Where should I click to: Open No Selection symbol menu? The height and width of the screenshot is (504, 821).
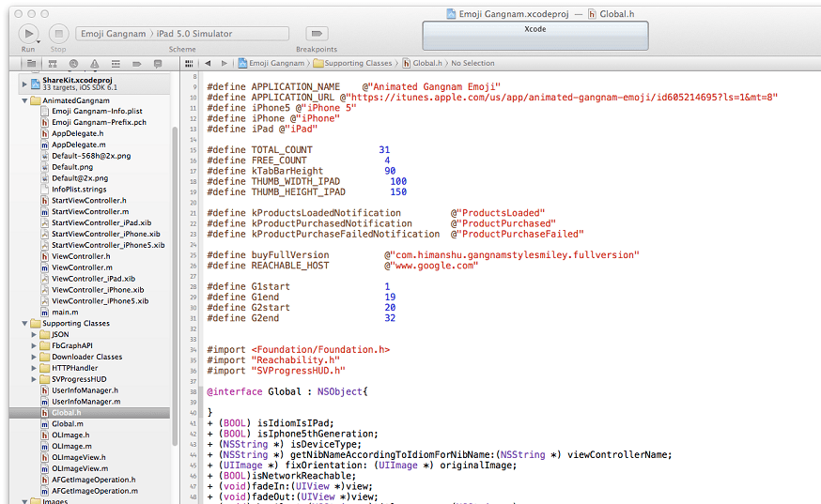pyautogui.click(x=472, y=63)
